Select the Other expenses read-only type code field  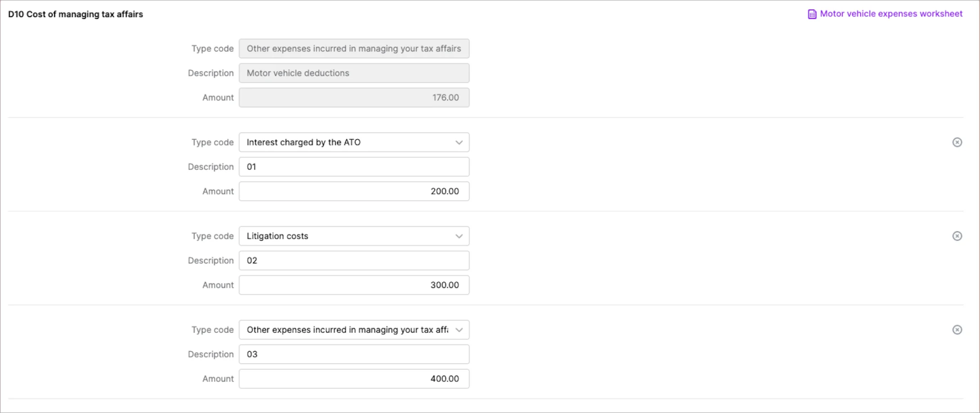click(354, 48)
